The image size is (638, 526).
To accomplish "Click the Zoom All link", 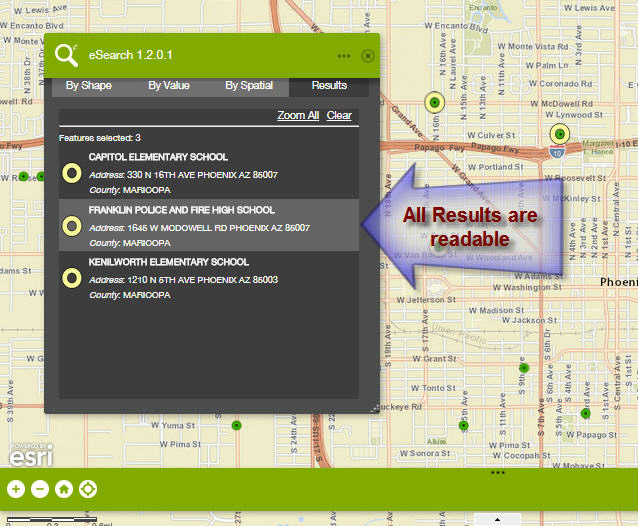I will pos(298,116).
